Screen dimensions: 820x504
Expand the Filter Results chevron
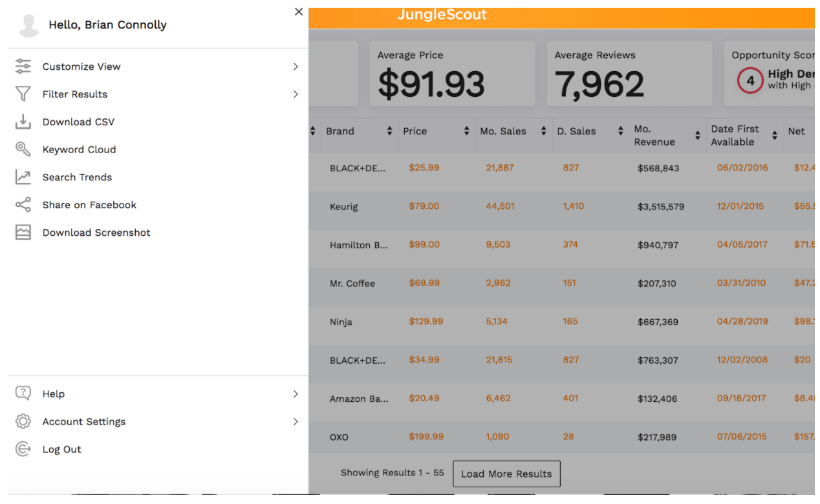296,94
